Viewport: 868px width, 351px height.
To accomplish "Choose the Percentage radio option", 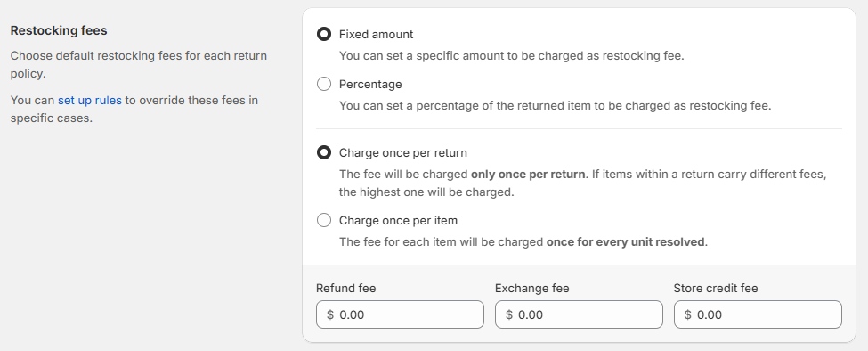I will pyautogui.click(x=324, y=84).
